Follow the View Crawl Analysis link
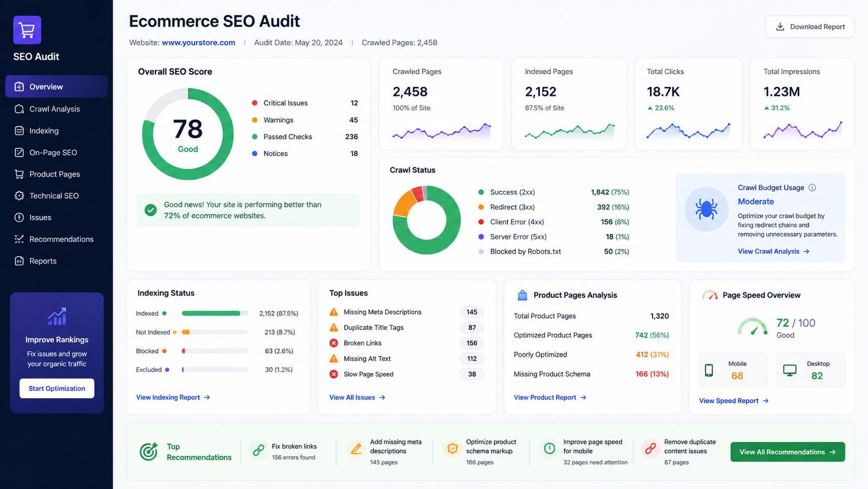This screenshot has height=489, width=868. click(x=774, y=252)
